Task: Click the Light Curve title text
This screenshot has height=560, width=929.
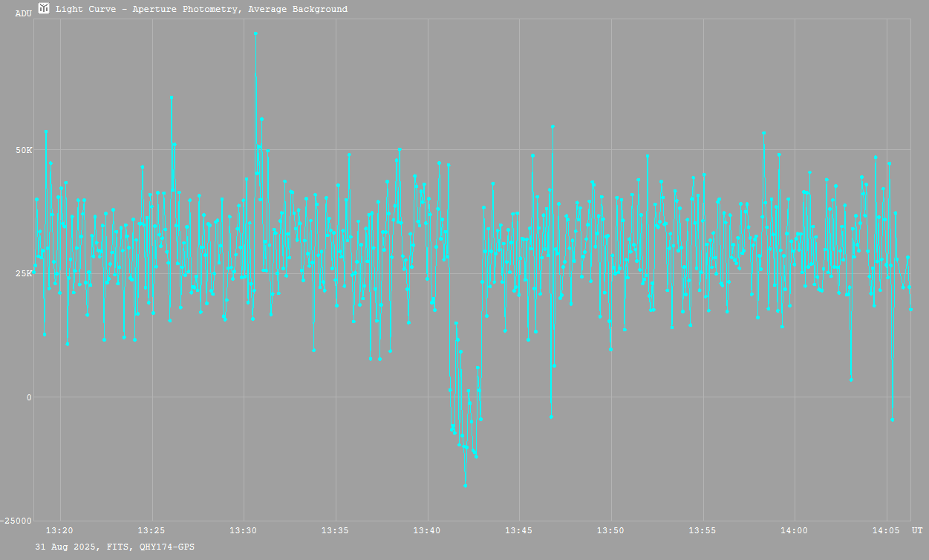Action: coord(201,10)
